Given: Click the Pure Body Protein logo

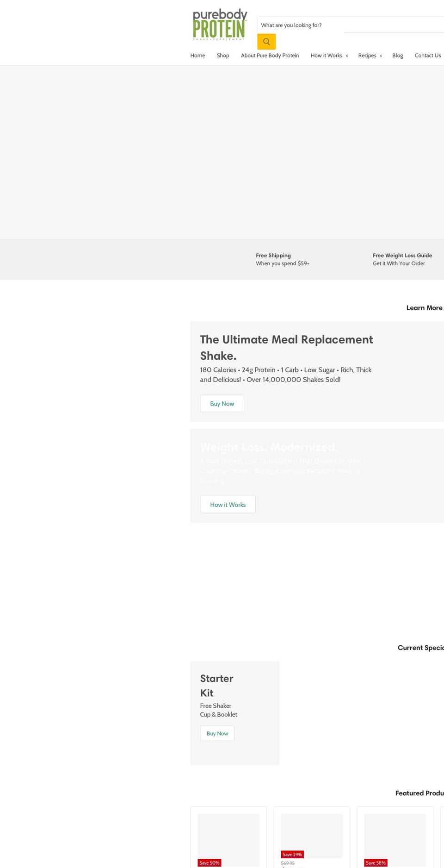Looking at the screenshot, I should pos(220,25).
